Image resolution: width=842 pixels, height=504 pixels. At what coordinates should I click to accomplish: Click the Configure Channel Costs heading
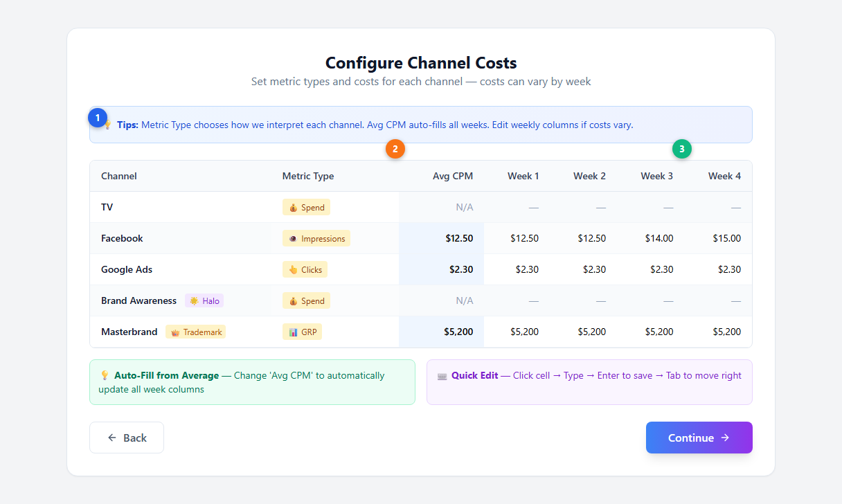(421, 63)
